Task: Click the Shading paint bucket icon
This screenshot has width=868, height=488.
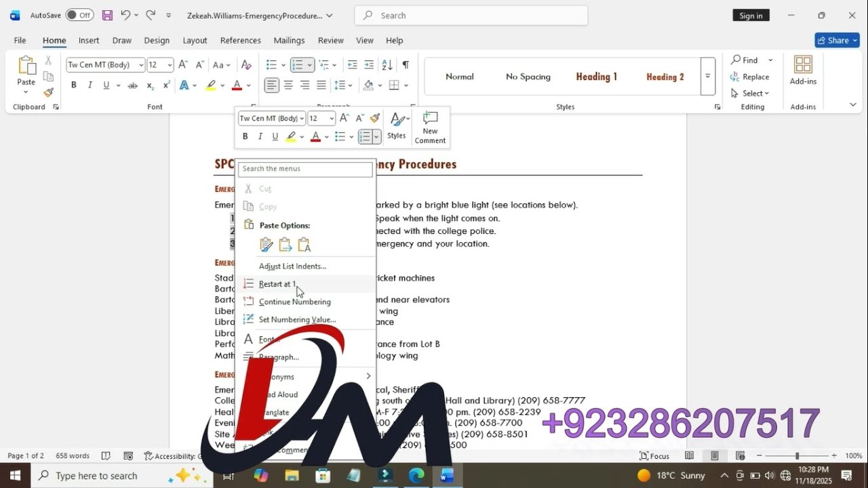Action: point(368,85)
